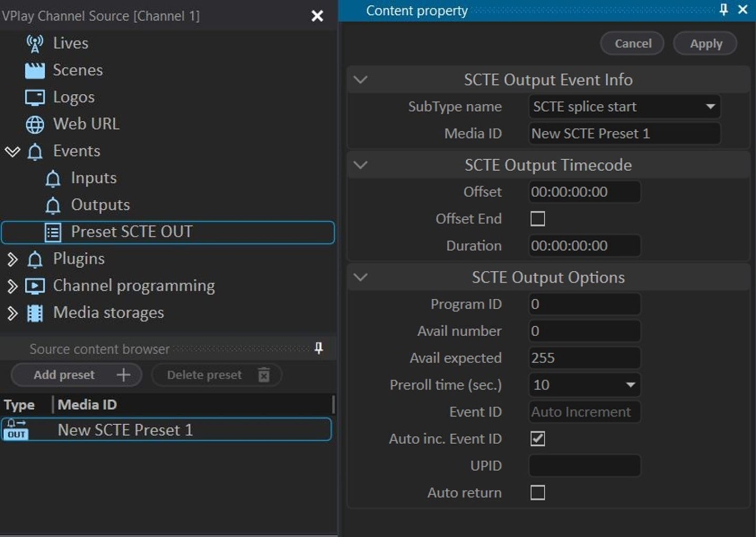The image size is (756, 537).
Task: Click the Program ID field
Action: (585, 304)
